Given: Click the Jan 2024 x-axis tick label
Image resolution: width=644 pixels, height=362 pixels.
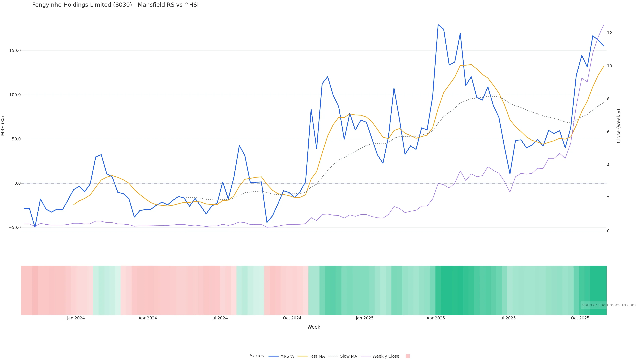Looking at the screenshot, I should click(76, 318).
